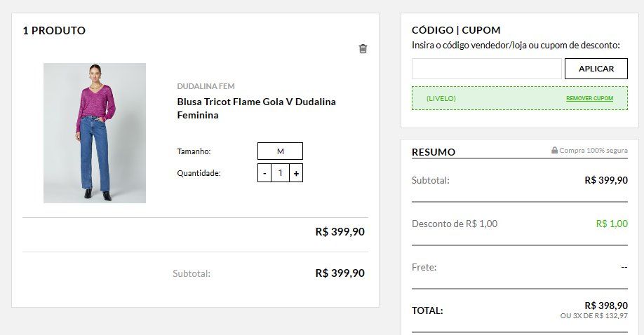Focus the coupon code input field

[486, 69]
